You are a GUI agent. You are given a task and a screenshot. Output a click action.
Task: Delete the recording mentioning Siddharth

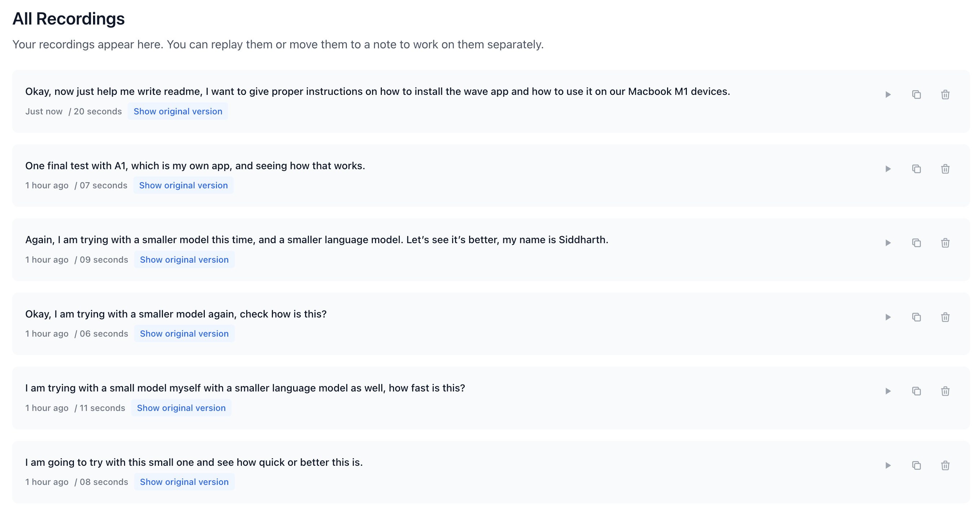pos(945,243)
